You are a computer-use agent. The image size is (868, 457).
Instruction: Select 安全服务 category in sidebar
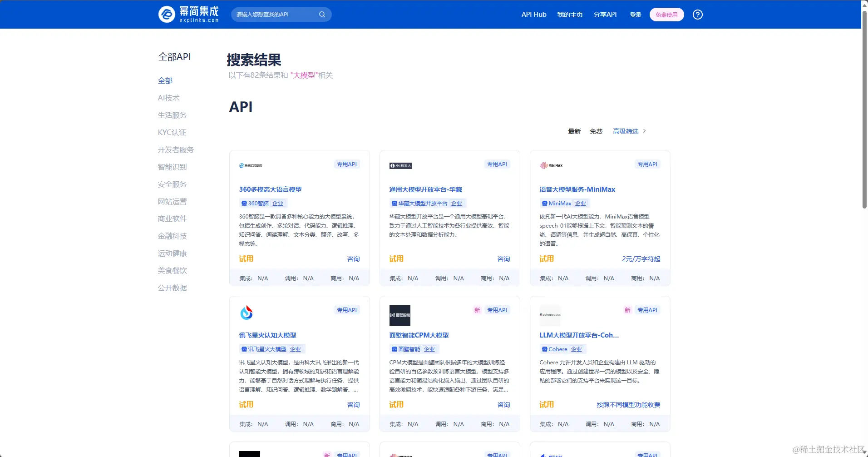[x=172, y=184]
